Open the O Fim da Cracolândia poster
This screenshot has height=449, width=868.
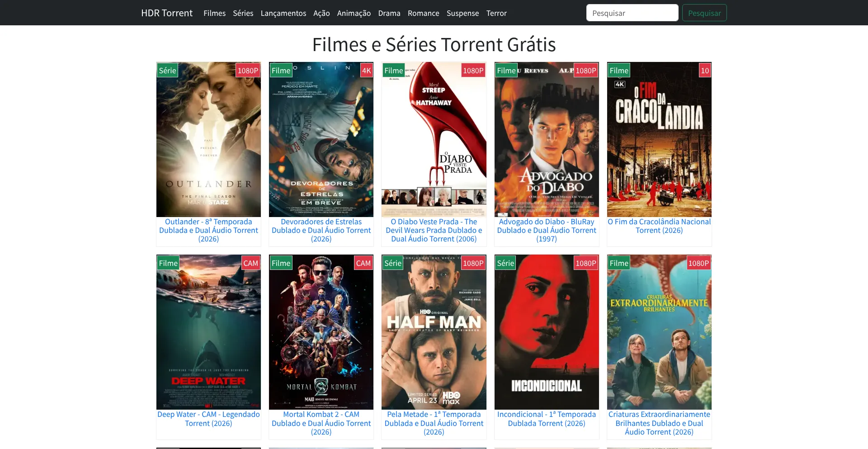click(659, 139)
